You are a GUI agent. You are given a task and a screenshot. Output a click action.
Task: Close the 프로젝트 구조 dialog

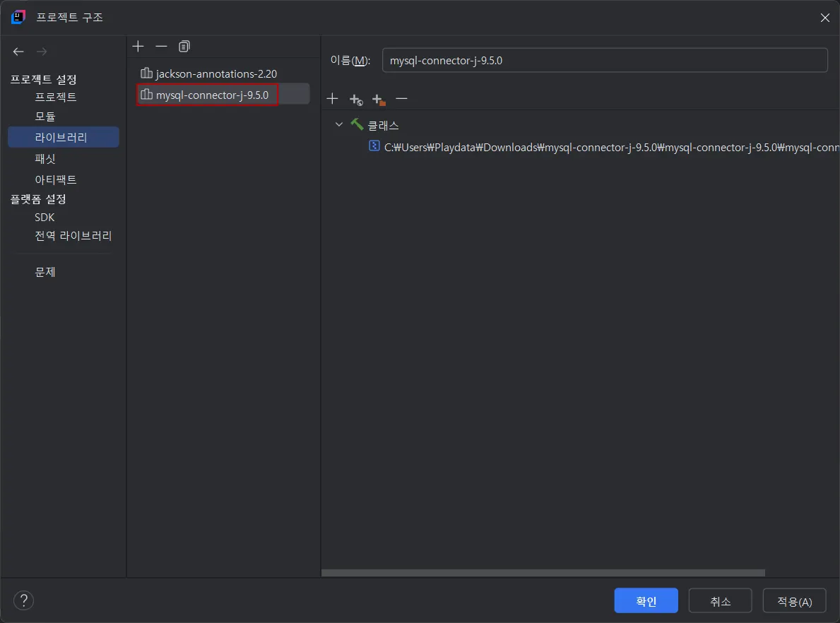point(825,18)
